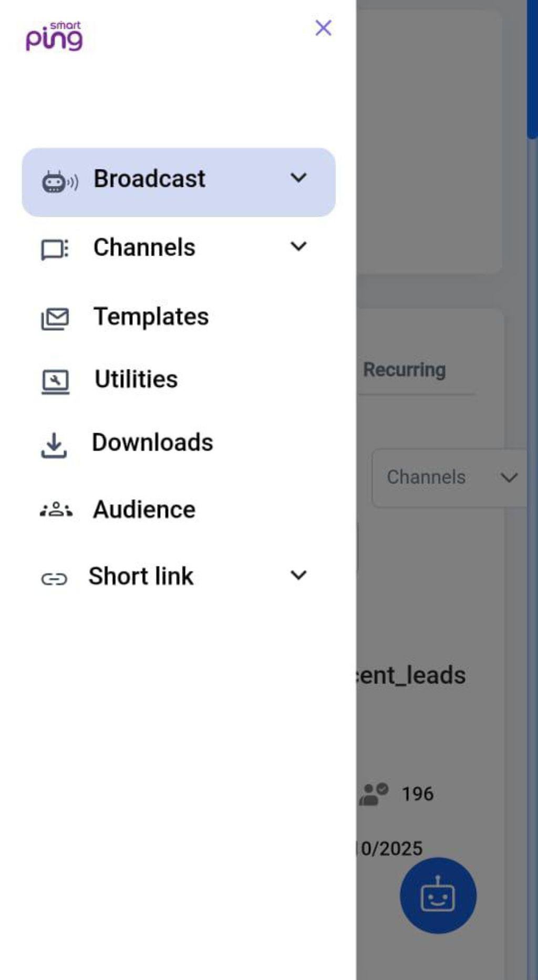The height and width of the screenshot is (980, 538).
Task: Click the Broadcast robot icon
Action: (x=59, y=182)
